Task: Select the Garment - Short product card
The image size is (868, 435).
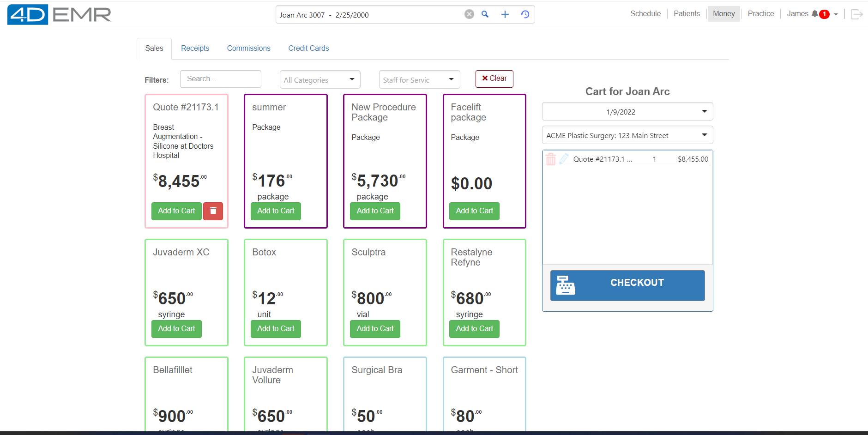Action: pos(484,394)
